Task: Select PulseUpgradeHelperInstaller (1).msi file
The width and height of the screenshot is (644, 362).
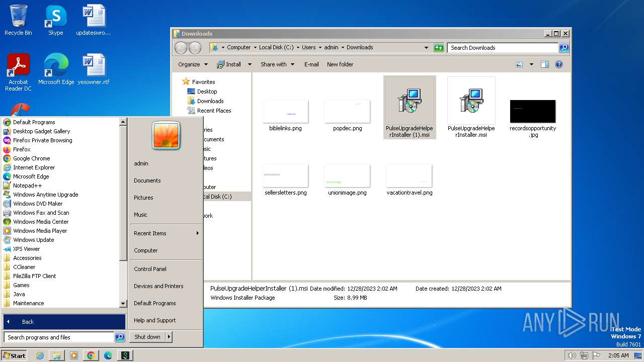Action: pyautogui.click(x=410, y=107)
